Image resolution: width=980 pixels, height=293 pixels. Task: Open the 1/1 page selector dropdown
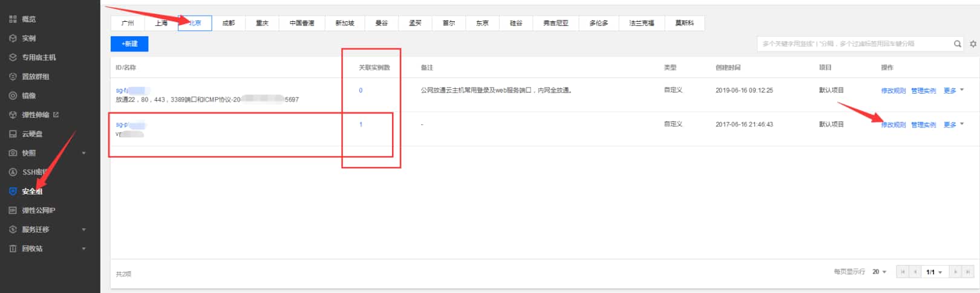point(934,272)
